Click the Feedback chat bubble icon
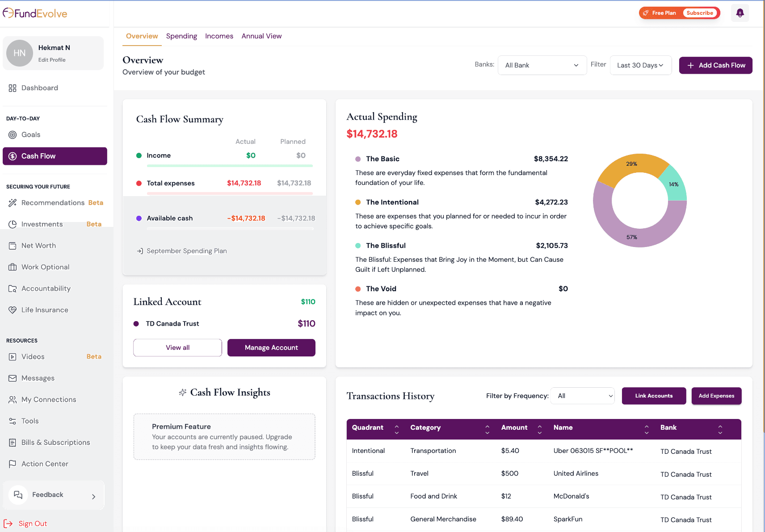765x532 pixels. [18, 495]
